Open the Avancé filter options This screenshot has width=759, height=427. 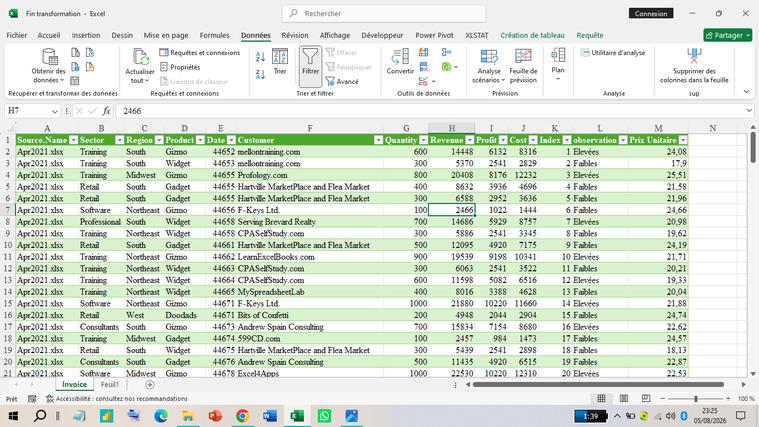pos(342,81)
